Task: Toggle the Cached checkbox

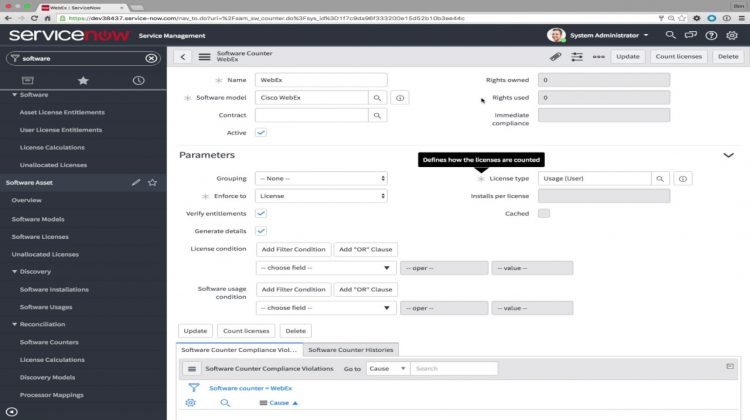Action: [544, 213]
